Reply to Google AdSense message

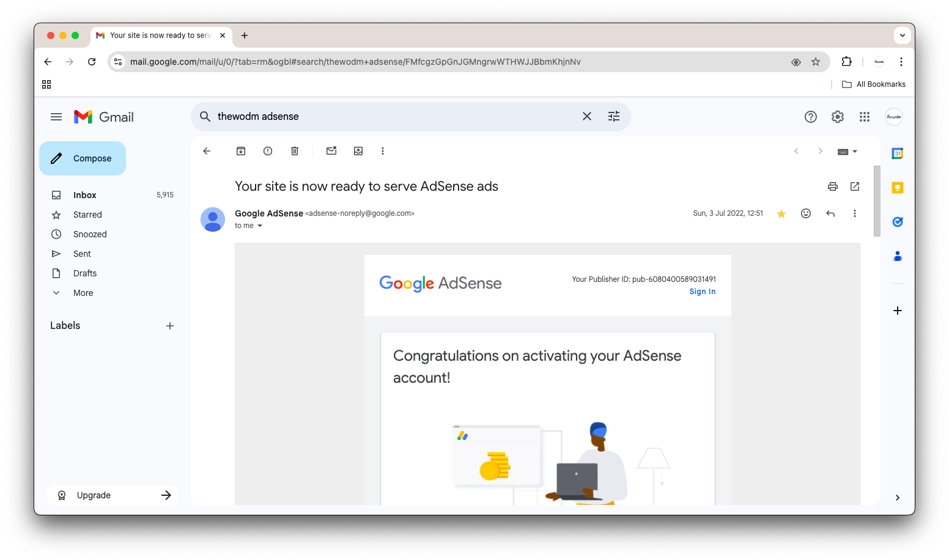click(830, 213)
